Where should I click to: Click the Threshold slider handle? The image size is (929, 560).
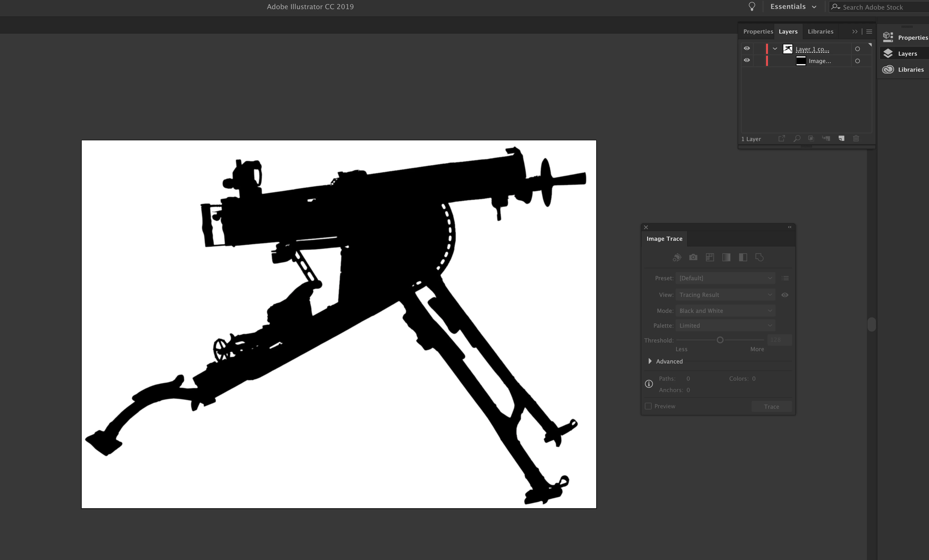coord(720,340)
